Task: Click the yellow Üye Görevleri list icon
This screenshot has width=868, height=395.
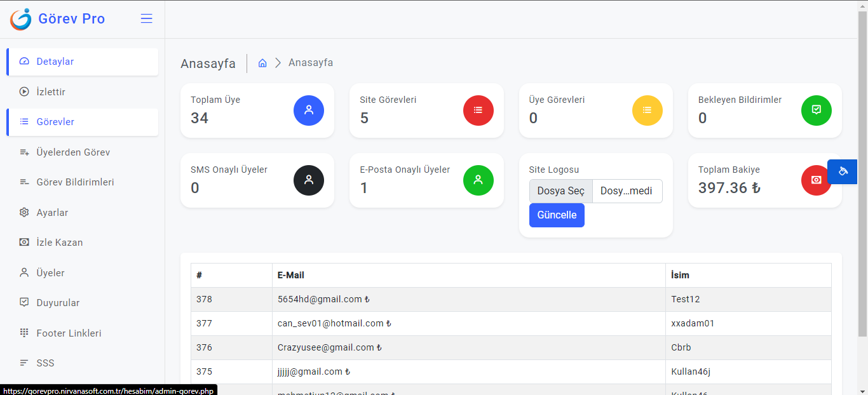Action: (x=648, y=110)
